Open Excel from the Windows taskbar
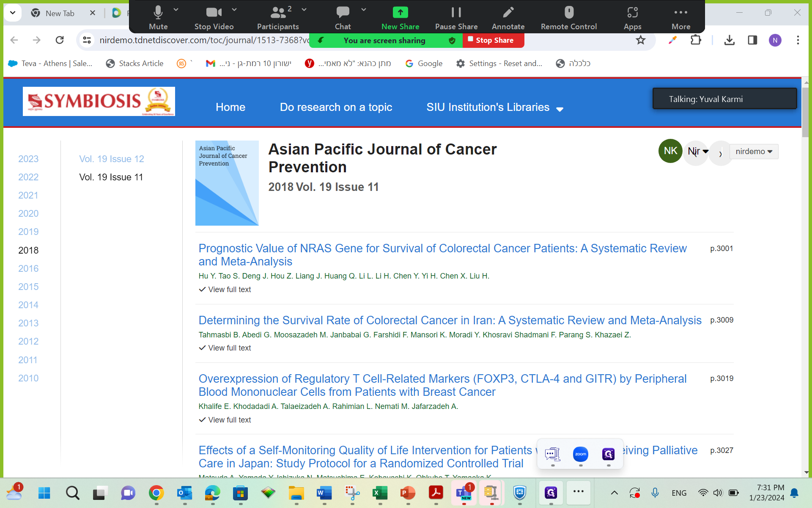Image resolution: width=812 pixels, height=508 pixels. [x=380, y=493]
